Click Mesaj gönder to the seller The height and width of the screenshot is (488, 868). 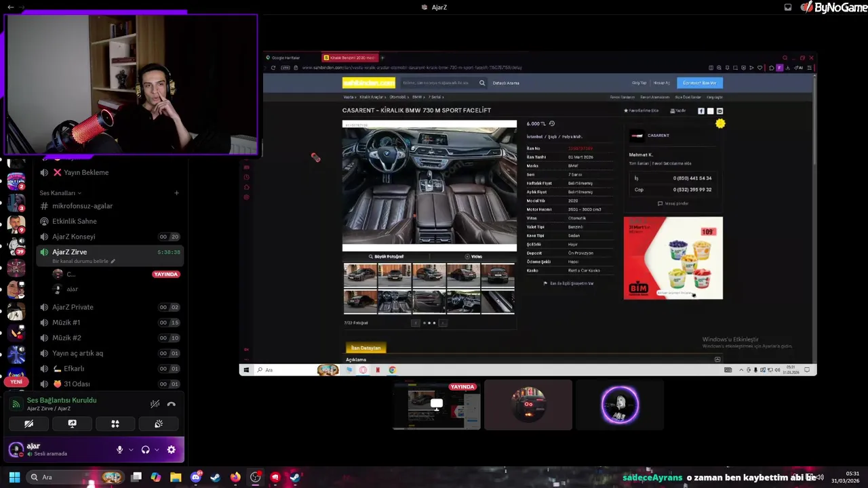click(673, 203)
